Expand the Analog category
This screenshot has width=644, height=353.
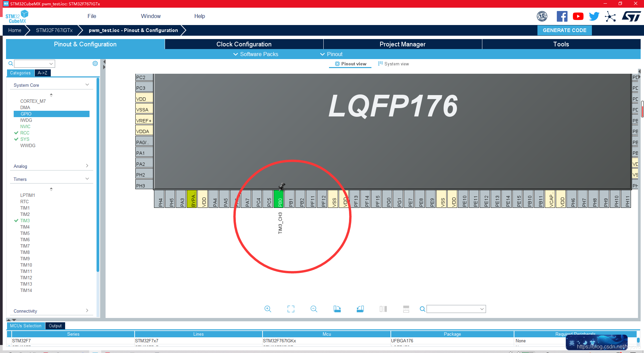click(51, 166)
